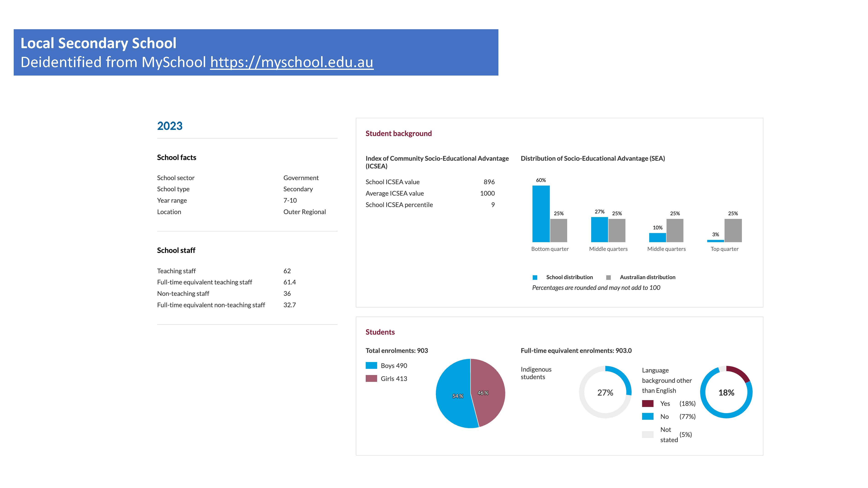868x488 pixels.
Task: Click the School distribution legend square
Action: [x=535, y=278]
